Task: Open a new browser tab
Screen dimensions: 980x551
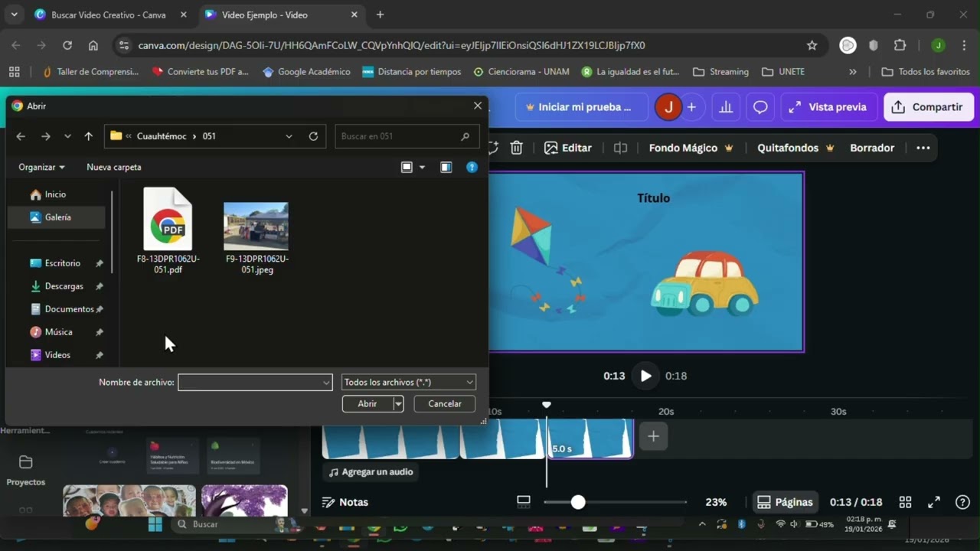Action: click(380, 15)
